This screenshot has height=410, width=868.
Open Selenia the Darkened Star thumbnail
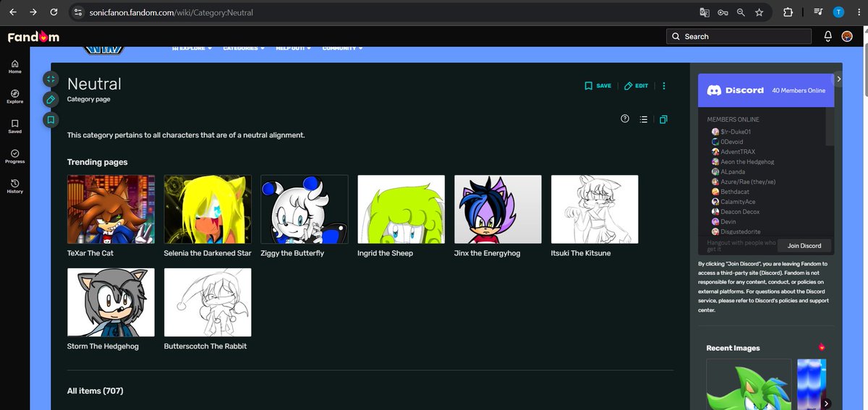coord(208,209)
